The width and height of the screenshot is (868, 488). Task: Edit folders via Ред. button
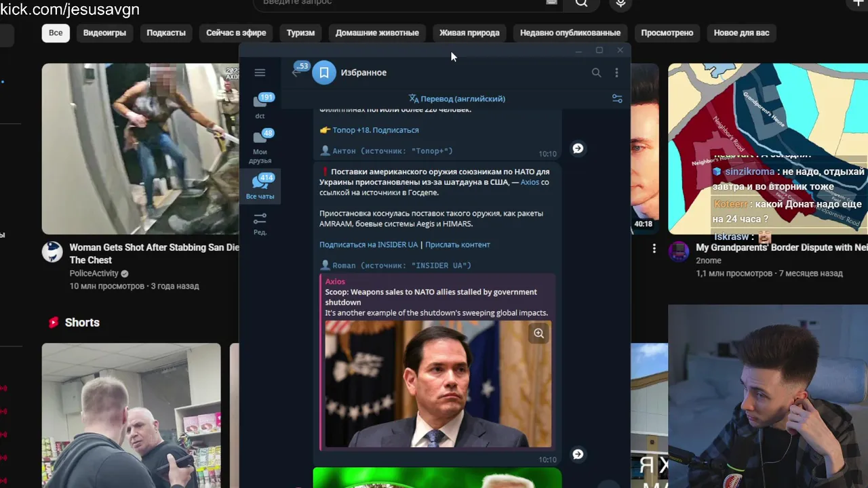click(x=260, y=223)
